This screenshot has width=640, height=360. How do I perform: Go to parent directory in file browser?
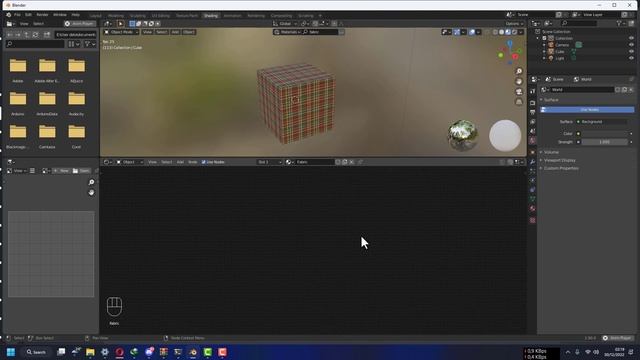[27, 35]
